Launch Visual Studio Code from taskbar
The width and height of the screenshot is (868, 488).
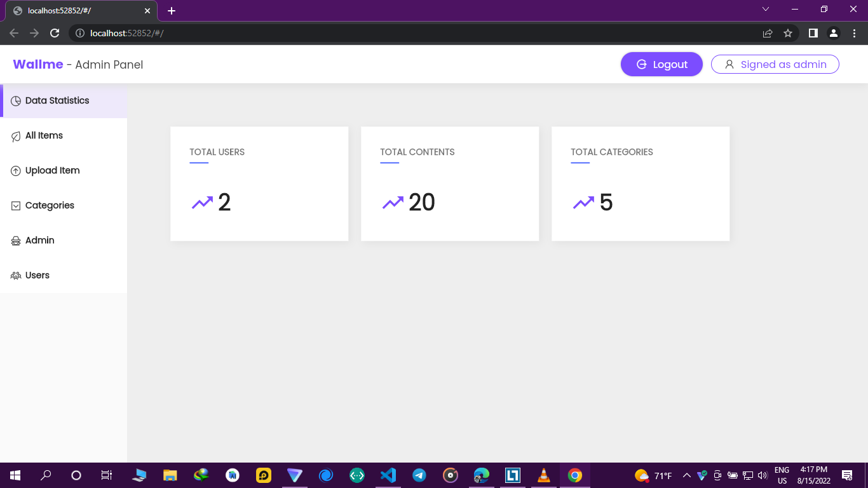[x=388, y=475]
